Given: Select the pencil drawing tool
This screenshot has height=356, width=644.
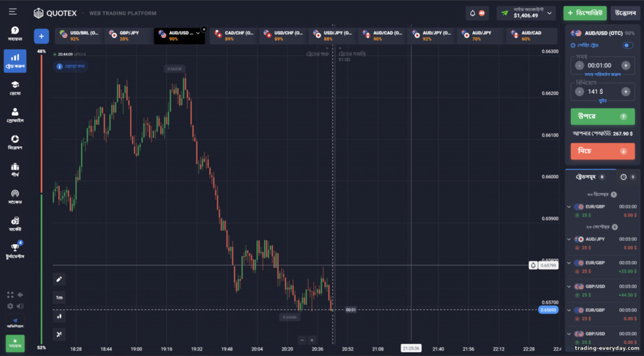Looking at the screenshot, I should [x=59, y=279].
